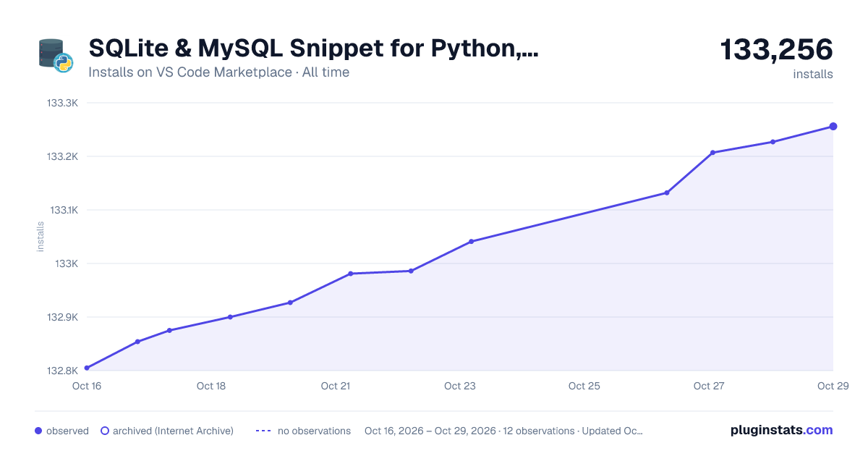
Task: Click the data point above Oct 23
Action: pyautogui.click(x=471, y=241)
